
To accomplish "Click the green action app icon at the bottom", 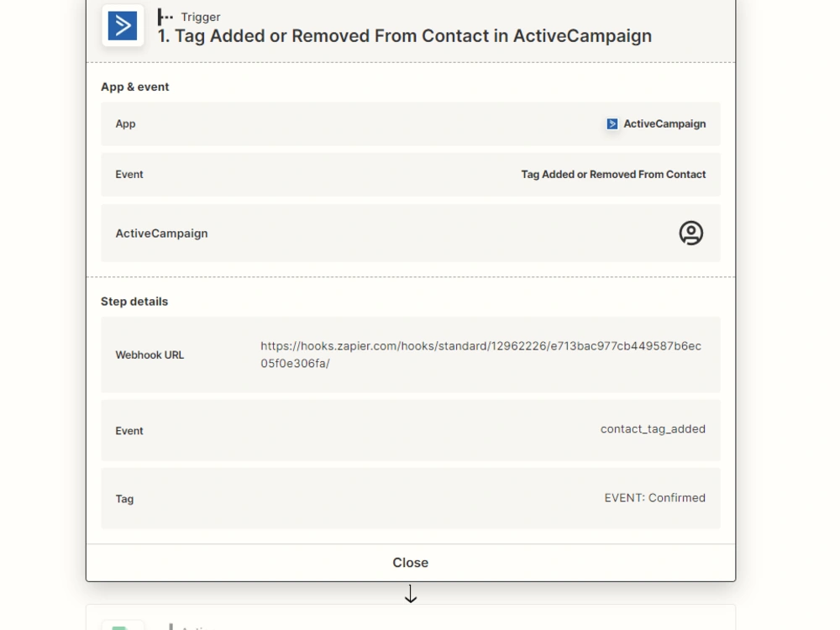I will pyautogui.click(x=123, y=626).
